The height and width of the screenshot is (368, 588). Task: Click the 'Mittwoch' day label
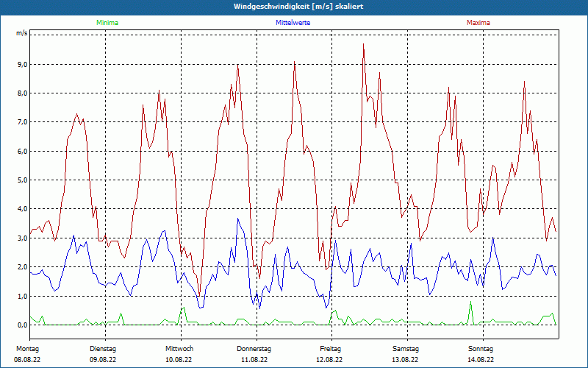pyautogui.click(x=179, y=349)
